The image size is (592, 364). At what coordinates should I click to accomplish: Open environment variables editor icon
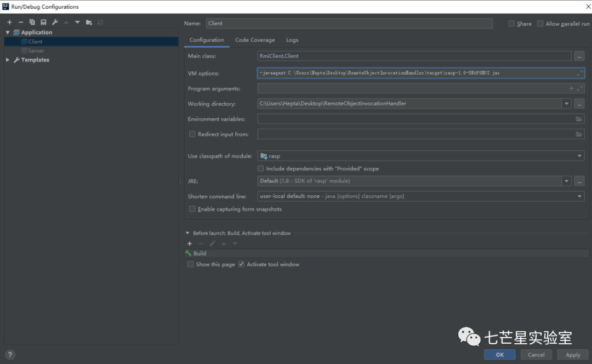click(579, 119)
